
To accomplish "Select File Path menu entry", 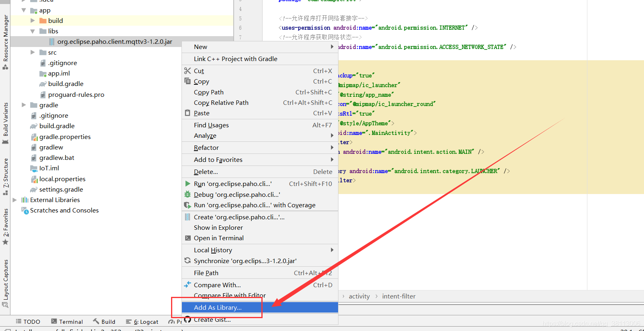I will click(x=260, y=273).
